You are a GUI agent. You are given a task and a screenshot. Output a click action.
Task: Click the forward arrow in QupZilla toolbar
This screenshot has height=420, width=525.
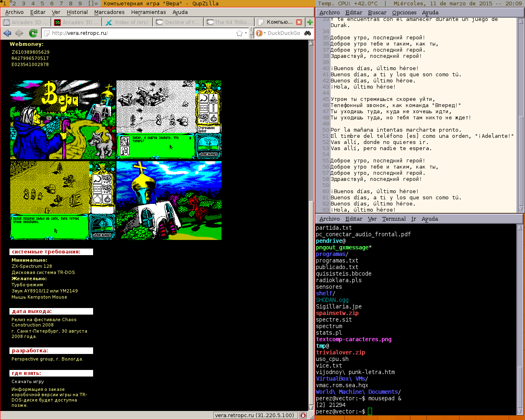tap(19, 33)
